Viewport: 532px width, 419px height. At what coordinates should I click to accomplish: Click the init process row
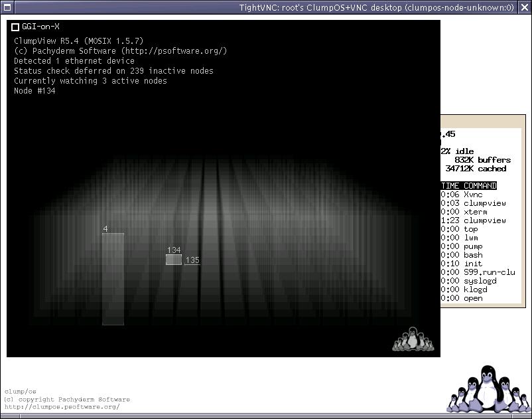[462, 264]
